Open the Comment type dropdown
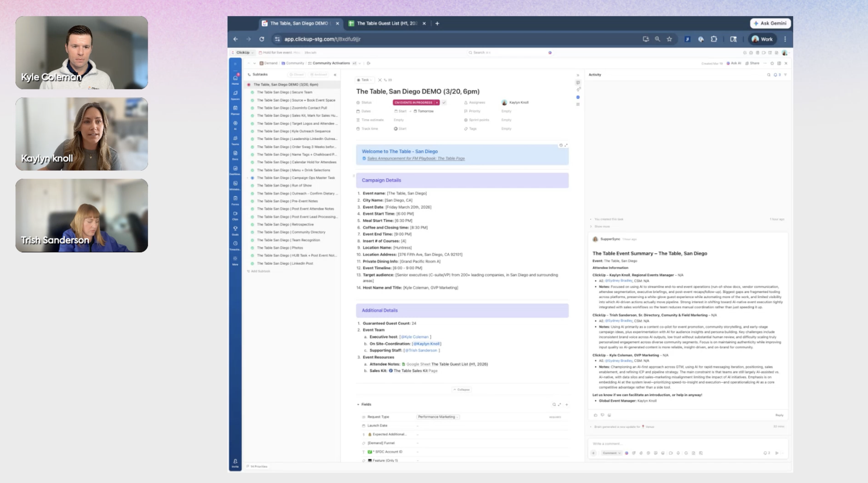 click(611, 453)
